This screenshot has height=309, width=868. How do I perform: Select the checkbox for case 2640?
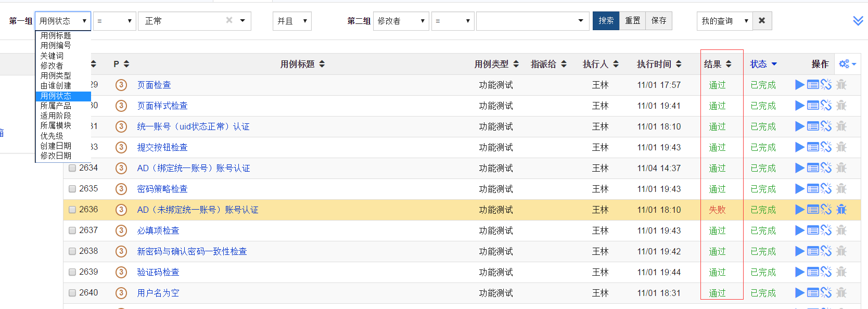tap(72, 293)
